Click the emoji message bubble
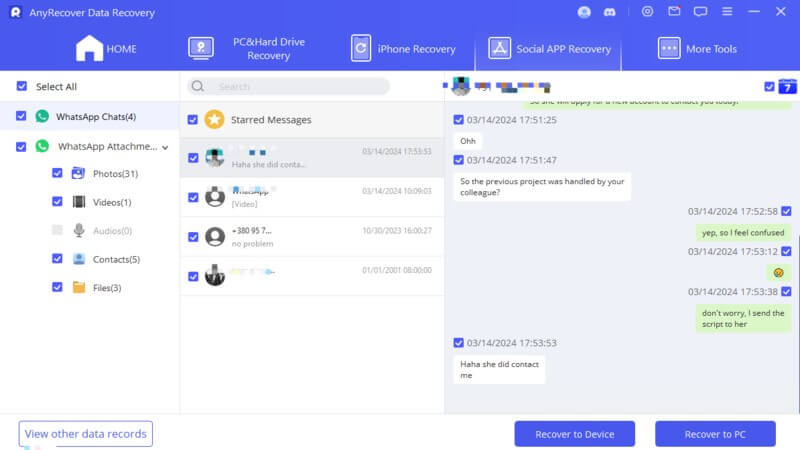Image resolution: width=800 pixels, height=450 pixels. (779, 272)
